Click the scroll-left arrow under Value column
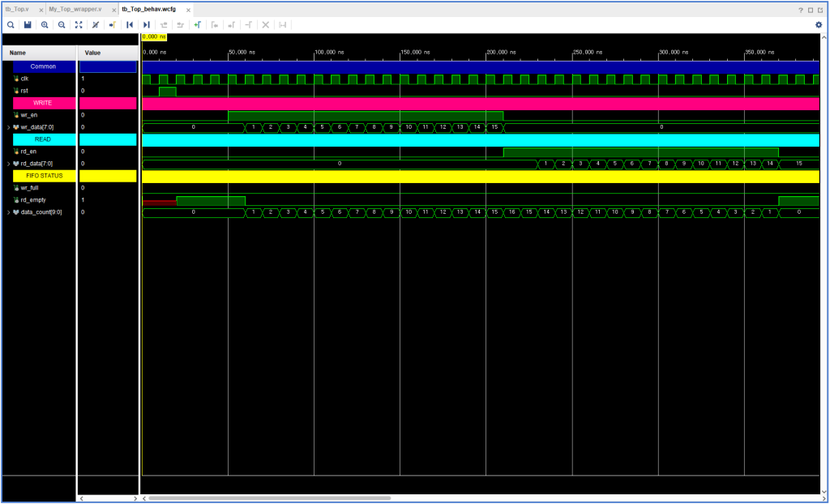830x504 pixels. 82,498
